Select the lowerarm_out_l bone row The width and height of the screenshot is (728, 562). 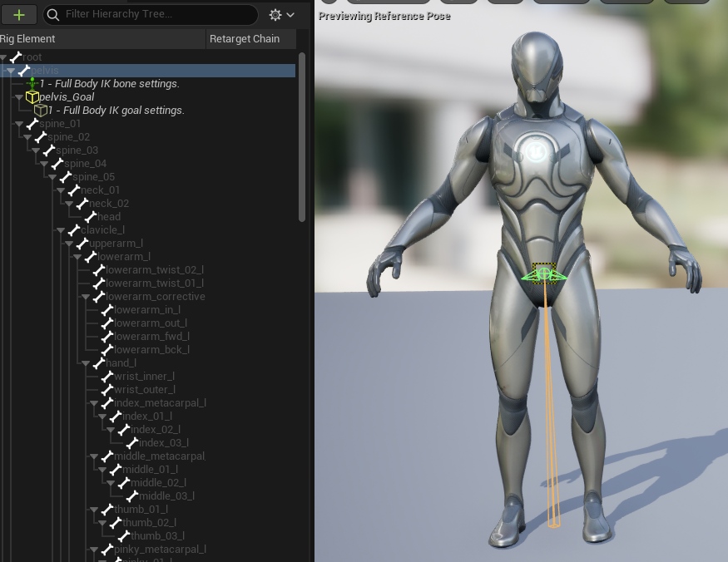[x=147, y=323]
